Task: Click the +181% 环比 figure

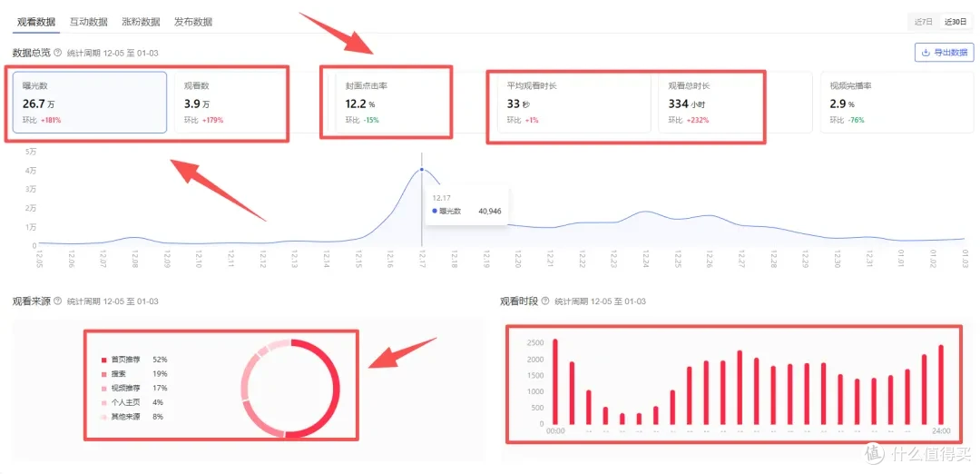Action: (x=51, y=120)
